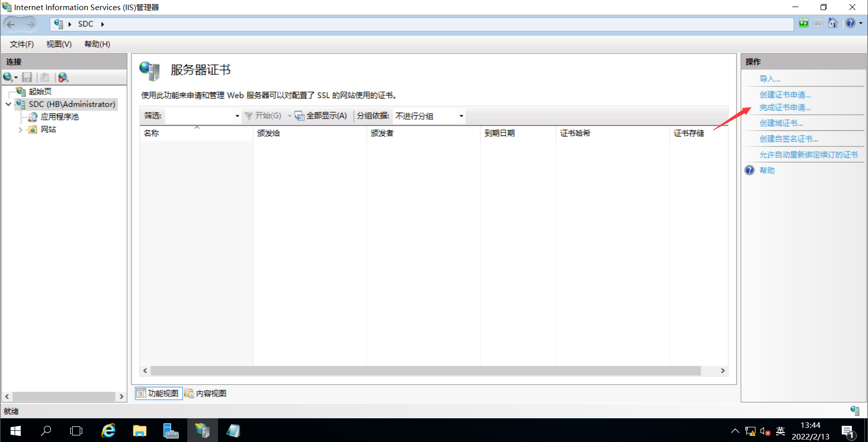Screen dimensions: 868x442
Task: Open the 视图(V) menu
Action: (x=59, y=44)
